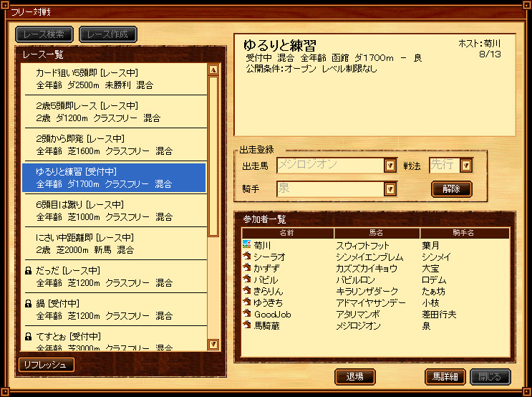Image resolution: width=532 pixels, height=397 pixels.
Task: Click the horse icon beside 馬騎蔵
Action: coord(246,325)
